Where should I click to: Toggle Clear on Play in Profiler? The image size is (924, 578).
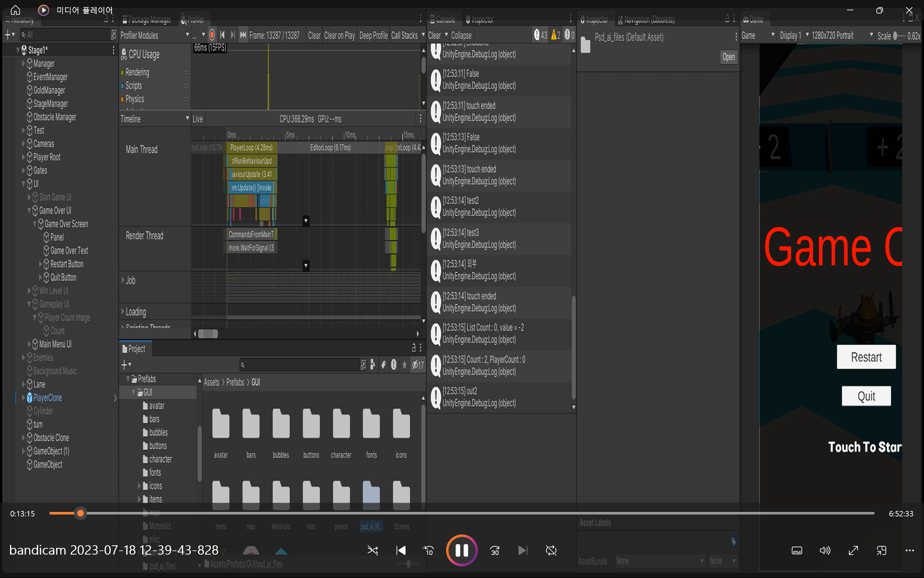point(339,36)
